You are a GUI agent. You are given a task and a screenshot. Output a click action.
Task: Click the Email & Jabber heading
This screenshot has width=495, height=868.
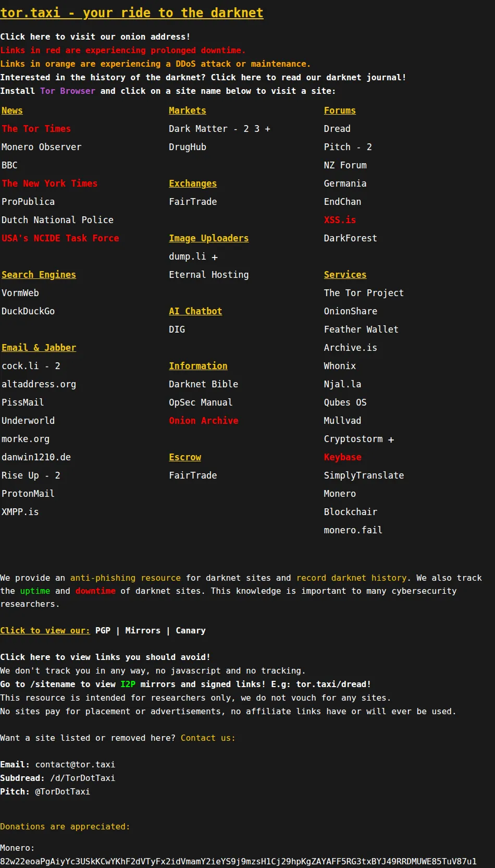pyautogui.click(x=39, y=348)
